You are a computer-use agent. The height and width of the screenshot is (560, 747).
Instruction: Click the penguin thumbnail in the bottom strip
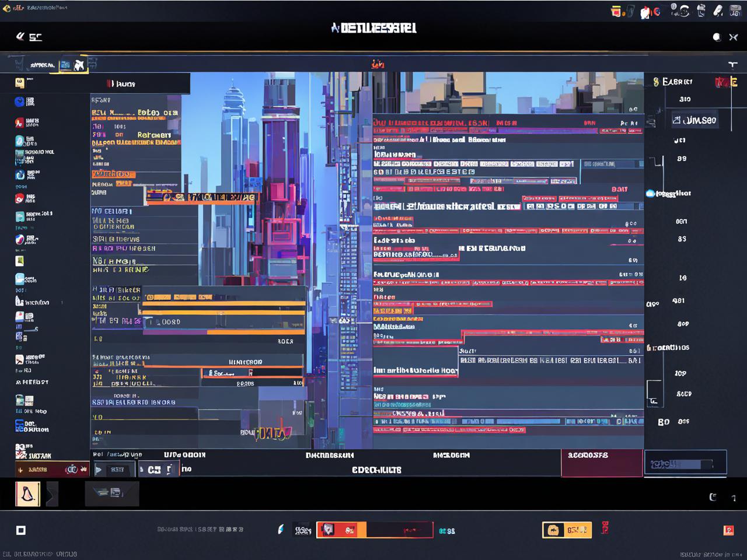tap(27, 494)
